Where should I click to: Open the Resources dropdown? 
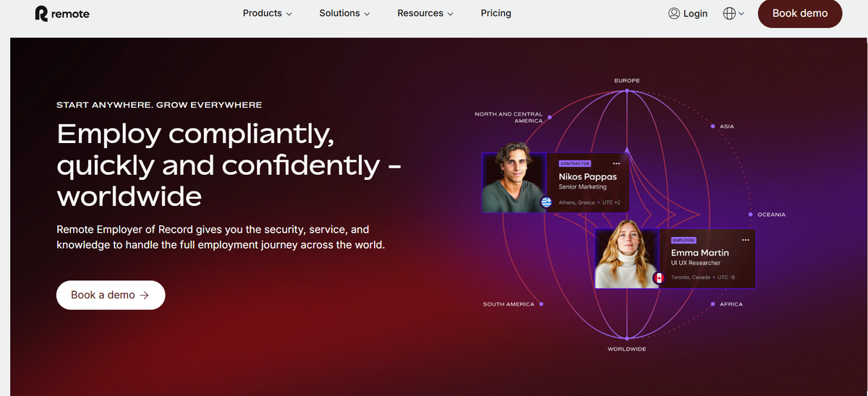(x=425, y=13)
